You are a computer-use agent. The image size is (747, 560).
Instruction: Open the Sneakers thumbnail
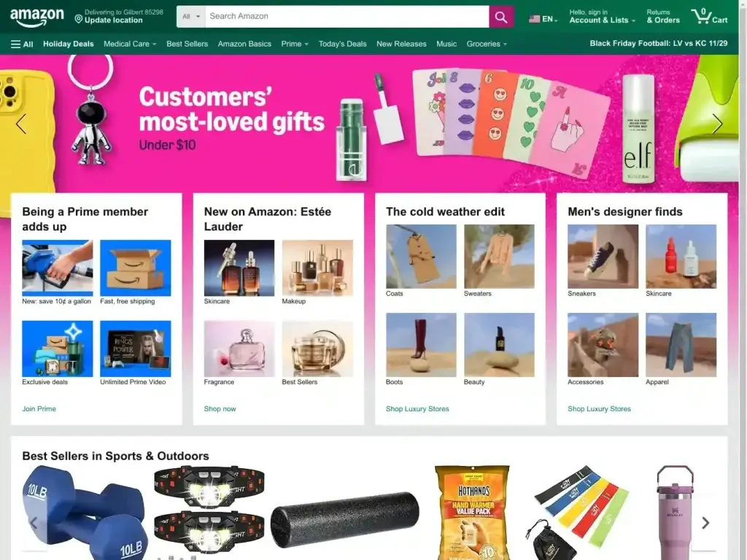click(603, 256)
